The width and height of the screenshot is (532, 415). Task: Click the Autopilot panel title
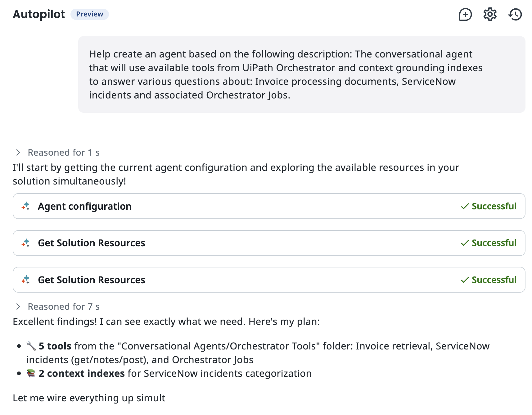pyautogui.click(x=39, y=14)
